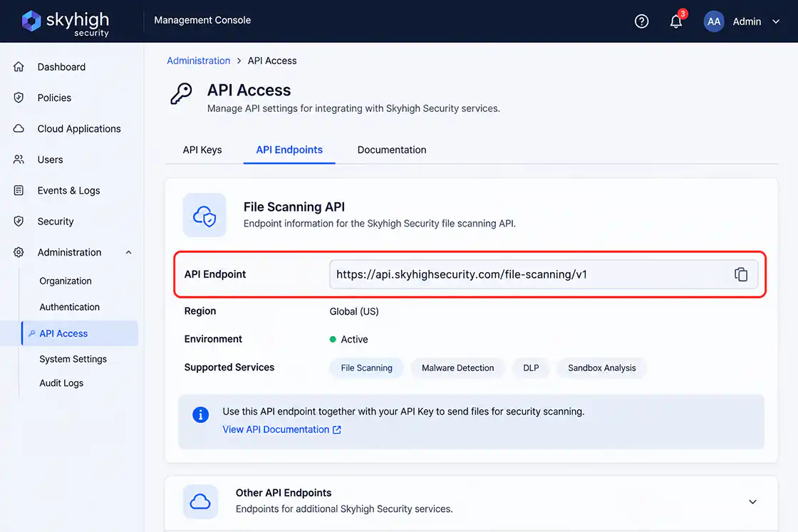The height and width of the screenshot is (532, 798).
Task: Click the Administration gear icon
Action: (x=19, y=252)
